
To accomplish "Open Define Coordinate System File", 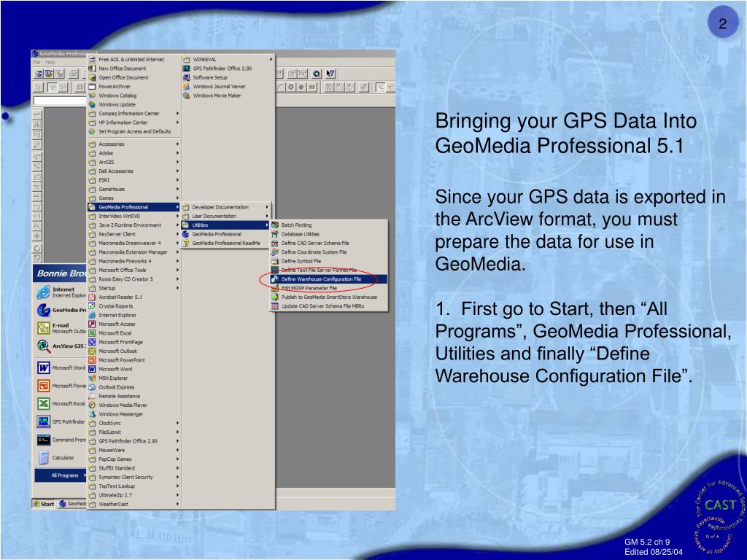I will point(329,252).
